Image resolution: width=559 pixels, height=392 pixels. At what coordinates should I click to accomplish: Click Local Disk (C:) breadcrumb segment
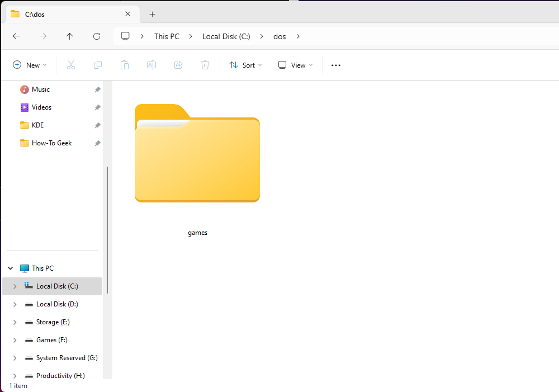[x=226, y=36]
